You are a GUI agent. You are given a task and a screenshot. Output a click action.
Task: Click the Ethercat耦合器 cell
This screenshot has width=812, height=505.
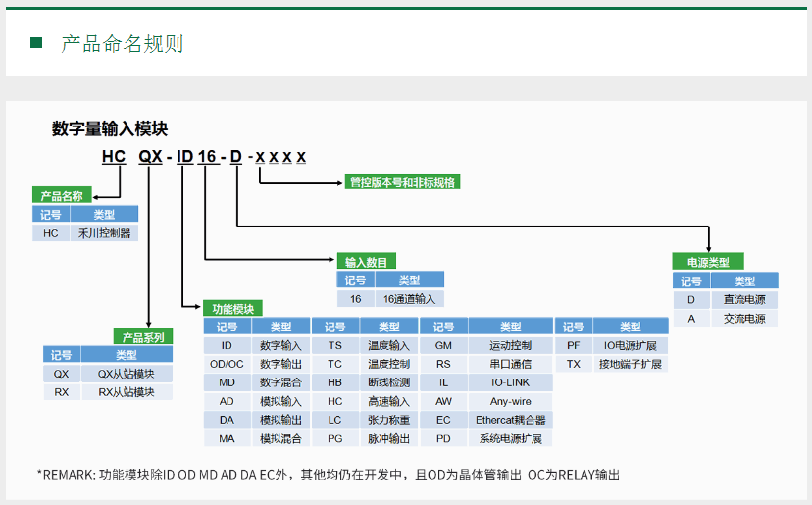(511, 420)
